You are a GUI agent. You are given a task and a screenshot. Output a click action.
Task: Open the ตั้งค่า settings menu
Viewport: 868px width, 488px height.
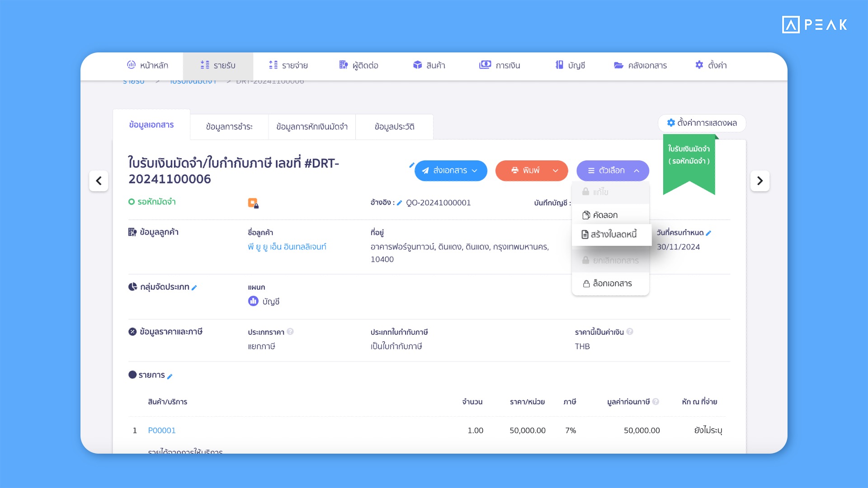click(x=711, y=65)
